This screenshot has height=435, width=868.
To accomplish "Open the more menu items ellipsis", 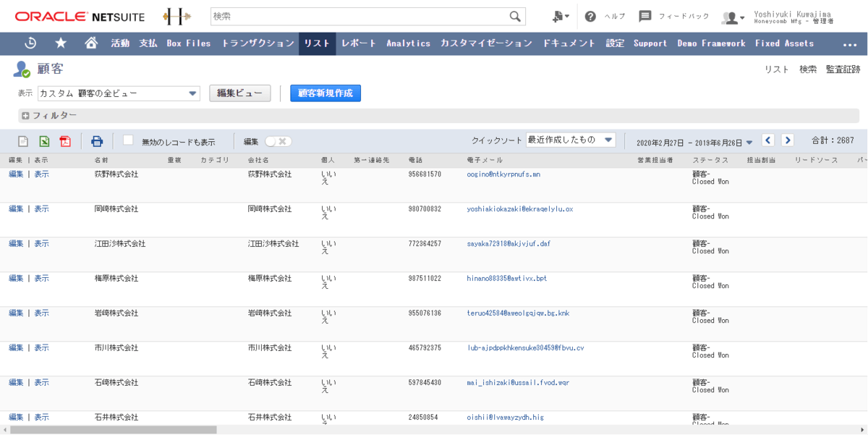I will 850,44.
